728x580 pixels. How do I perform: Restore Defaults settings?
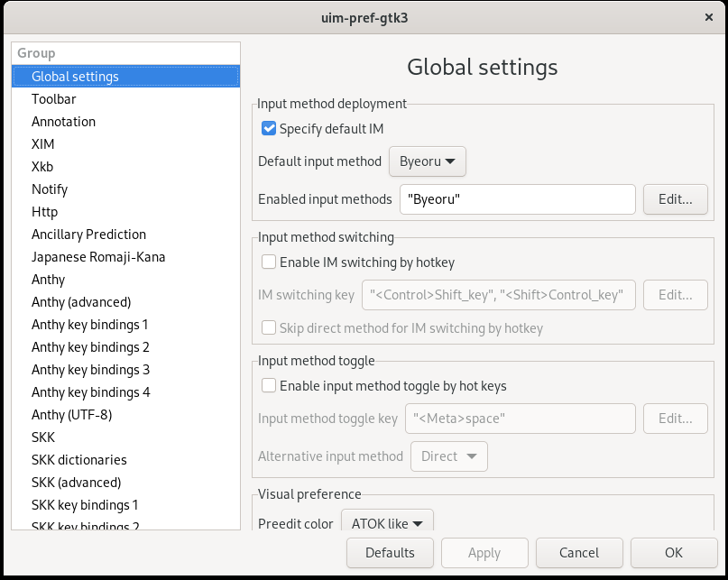coord(390,553)
